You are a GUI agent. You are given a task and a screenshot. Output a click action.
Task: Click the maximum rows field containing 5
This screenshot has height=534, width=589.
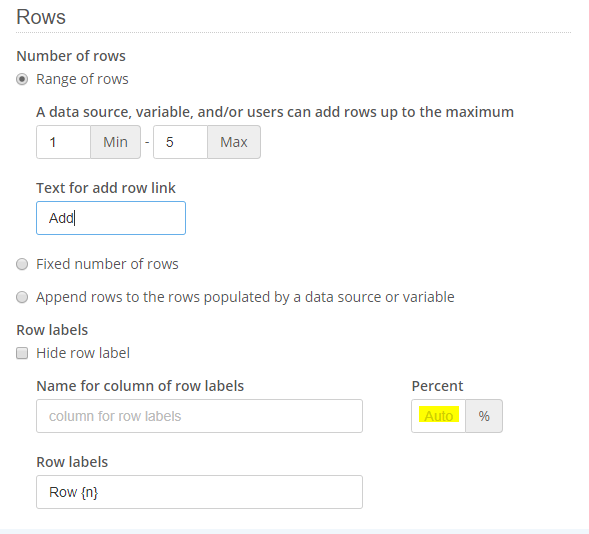[x=180, y=142]
